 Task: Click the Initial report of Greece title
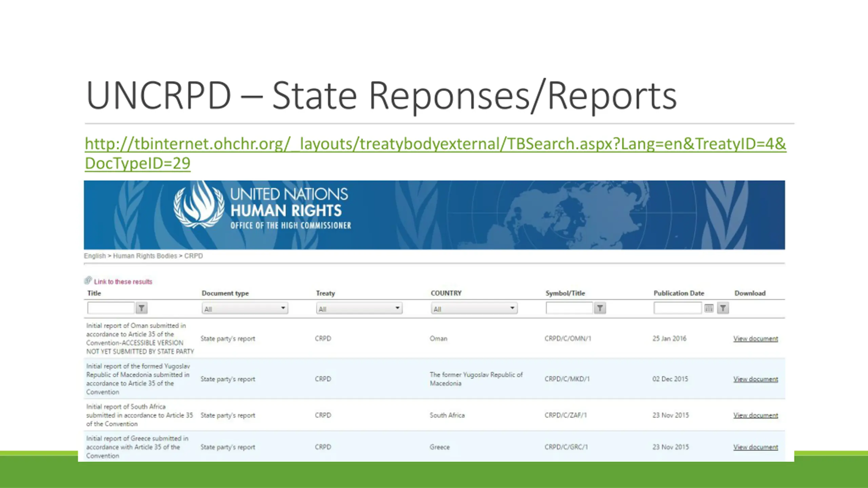coord(137,447)
